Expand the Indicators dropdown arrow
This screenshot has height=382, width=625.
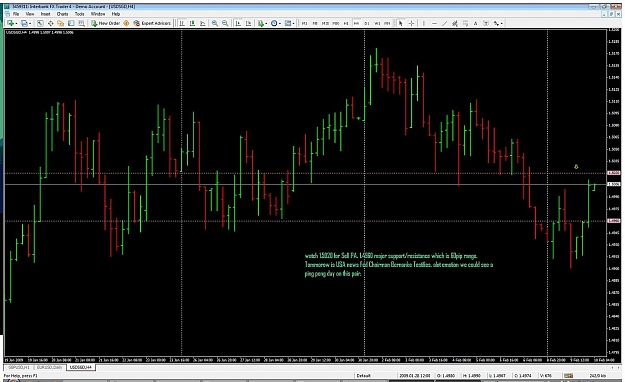point(266,24)
